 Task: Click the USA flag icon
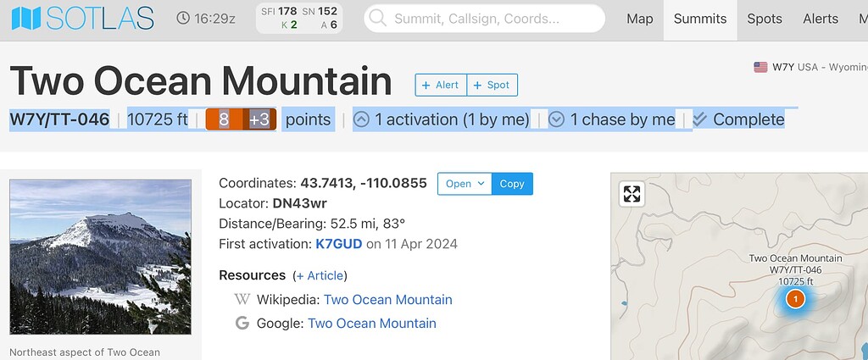(x=760, y=67)
